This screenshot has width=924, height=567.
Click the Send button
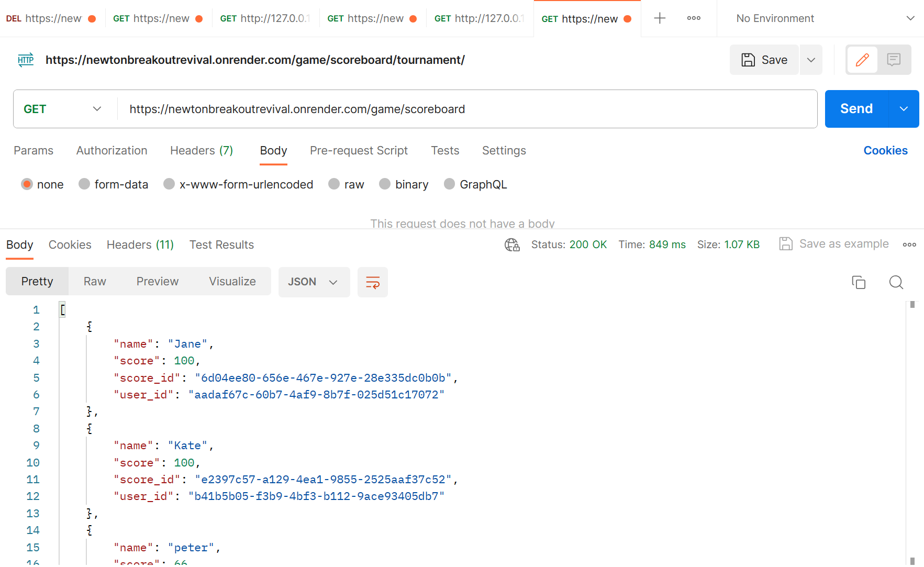point(856,109)
